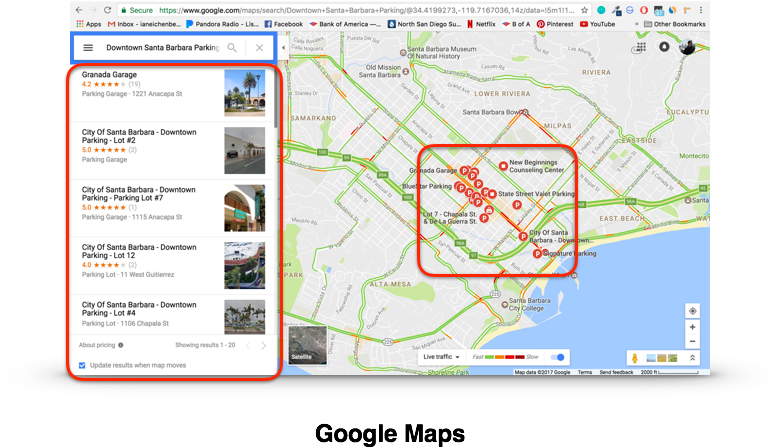Click the About pricing info link

click(101, 345)
